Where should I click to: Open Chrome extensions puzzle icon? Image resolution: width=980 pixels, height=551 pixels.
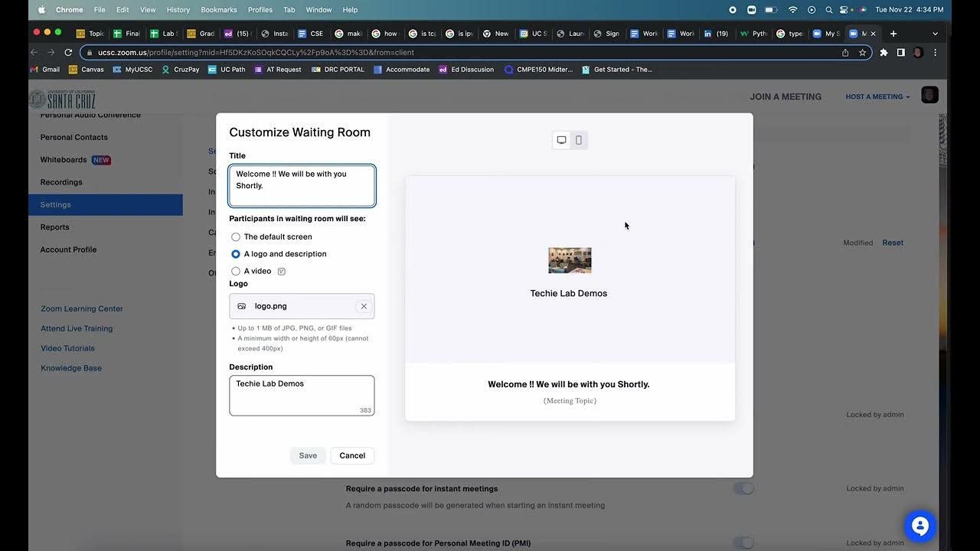[x=884, y=53]
